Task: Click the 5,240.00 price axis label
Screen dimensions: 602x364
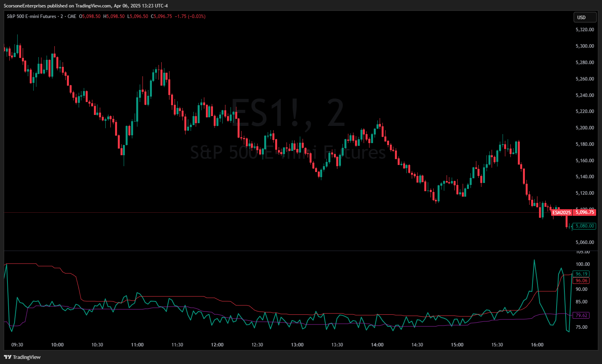Action: (x=585, y=95)
